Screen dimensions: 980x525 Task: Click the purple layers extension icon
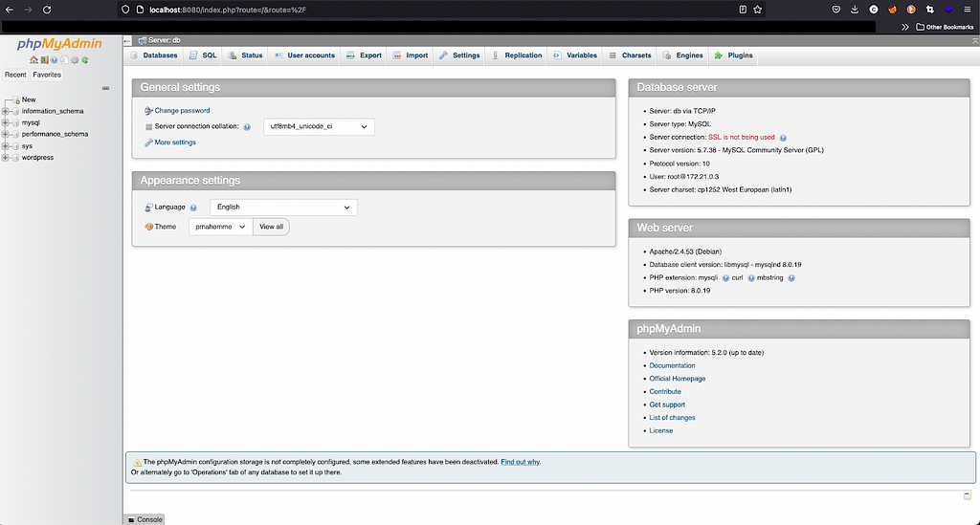[x=948, y=10]
